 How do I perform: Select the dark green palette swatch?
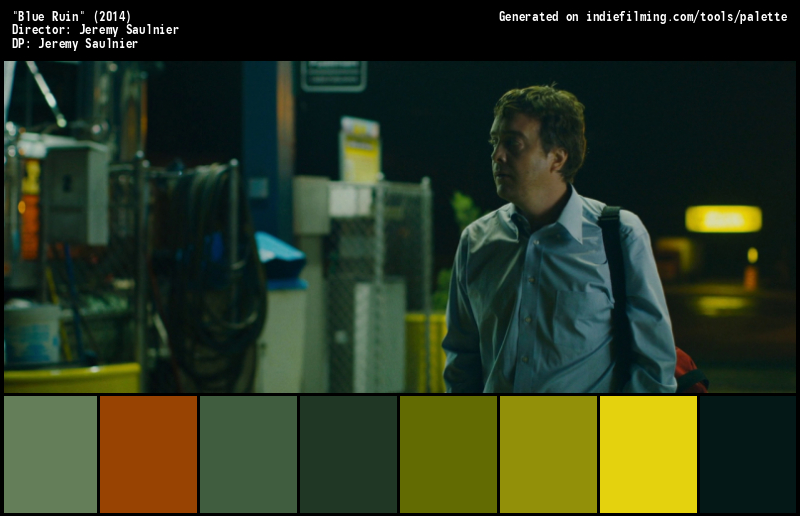(348, 454)
